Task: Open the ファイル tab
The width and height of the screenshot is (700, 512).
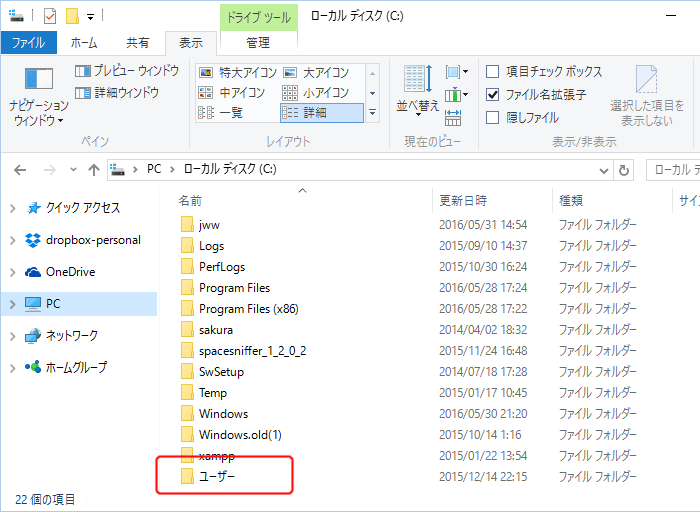Action: click(x=29, y=43)
